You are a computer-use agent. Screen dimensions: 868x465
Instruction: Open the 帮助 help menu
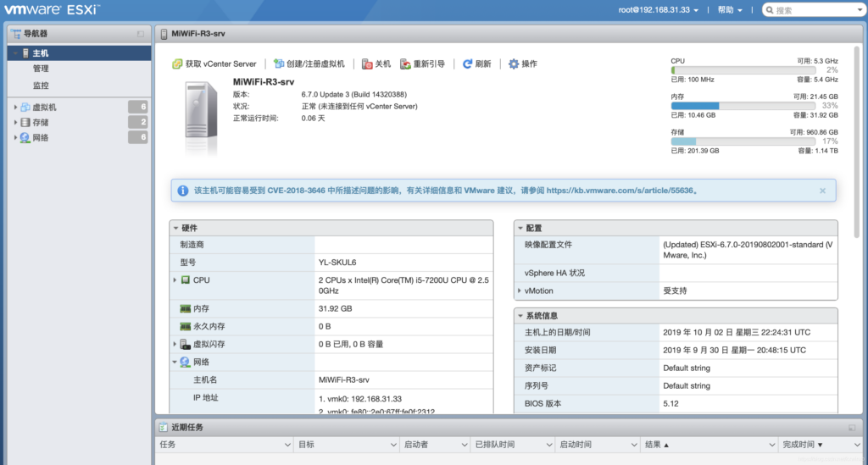pos(730,10)
